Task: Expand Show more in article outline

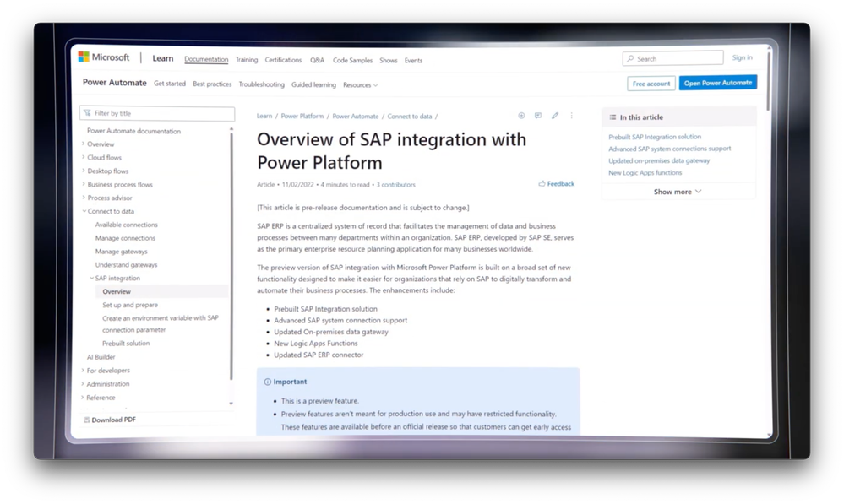Action: click(x=677, y=192)
